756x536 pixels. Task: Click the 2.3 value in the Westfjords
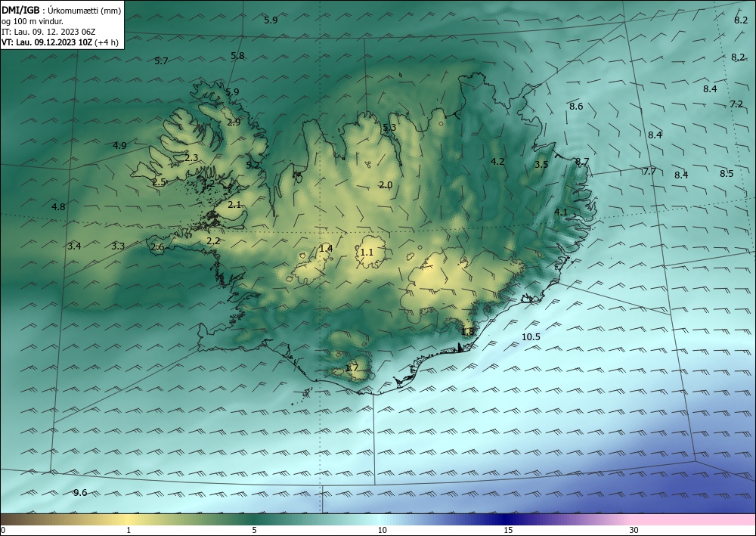(x=191, y=157)
